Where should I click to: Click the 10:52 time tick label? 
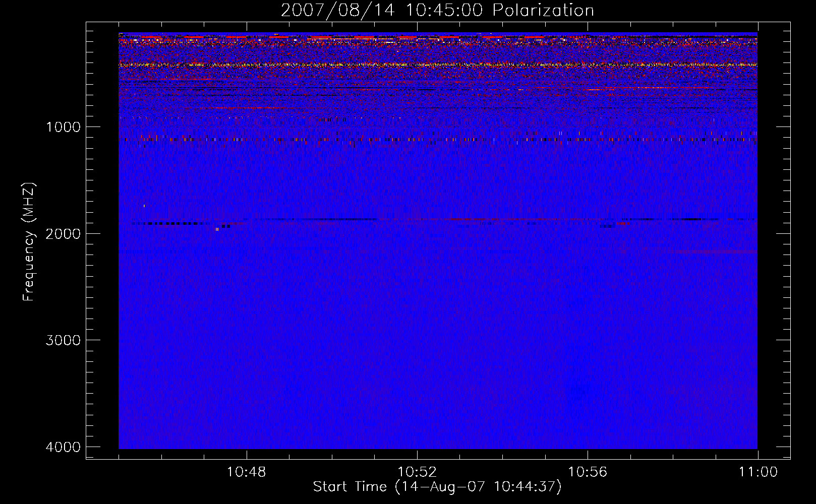[x=417, y=472]
